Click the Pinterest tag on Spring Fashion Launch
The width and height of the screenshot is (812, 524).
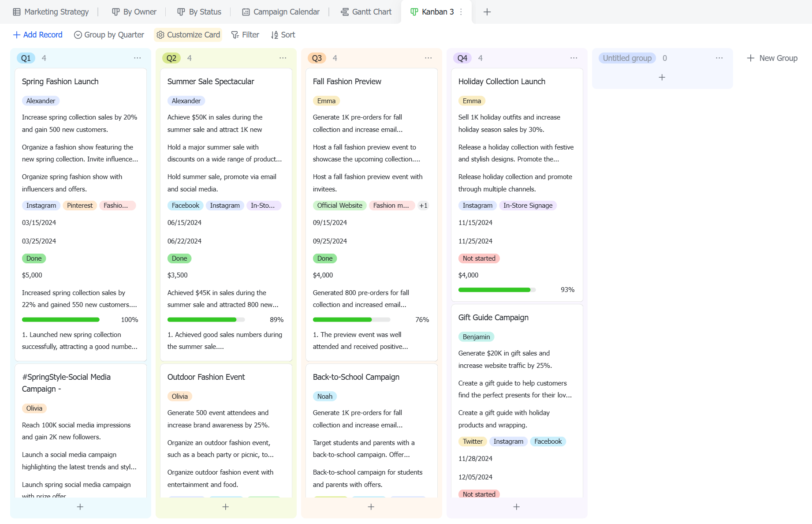80,206
